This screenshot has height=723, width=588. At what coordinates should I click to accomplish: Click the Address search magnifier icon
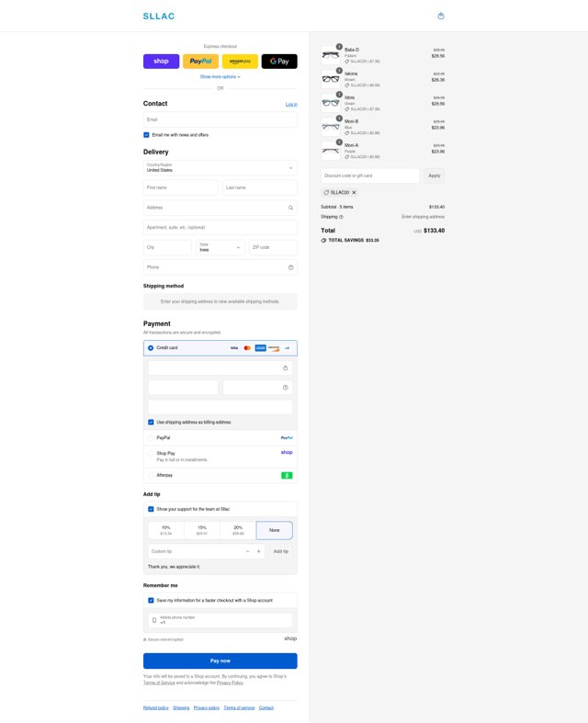tap(290, 208)
